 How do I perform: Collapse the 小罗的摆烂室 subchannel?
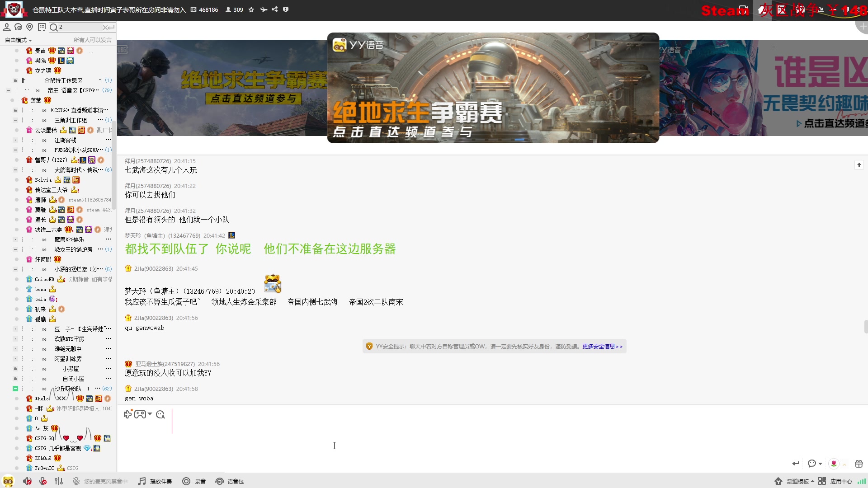point(15,269)
